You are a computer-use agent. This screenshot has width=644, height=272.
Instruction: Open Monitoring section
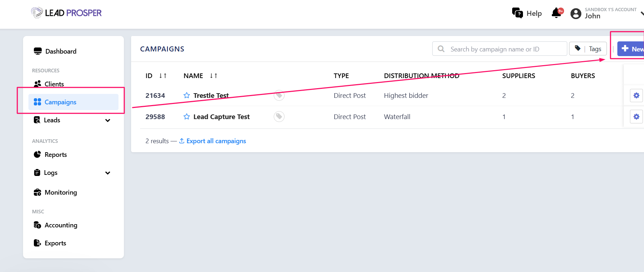pos(61,192)
